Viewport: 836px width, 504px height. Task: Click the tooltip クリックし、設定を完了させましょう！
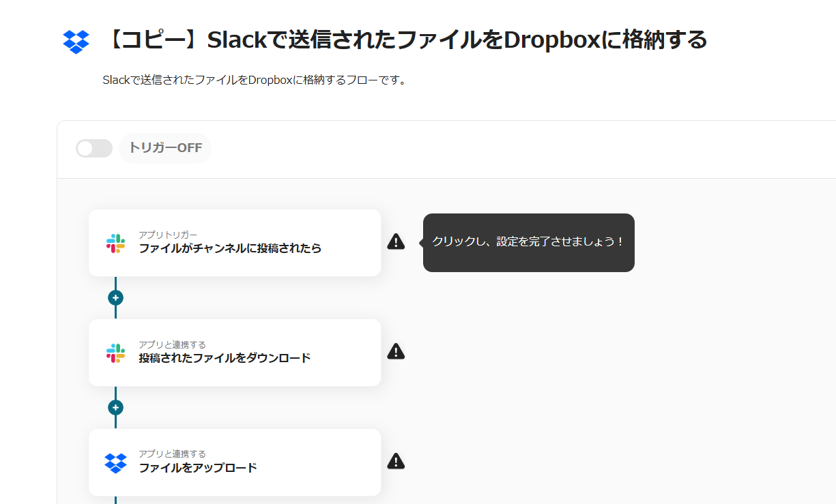[529, 243]
